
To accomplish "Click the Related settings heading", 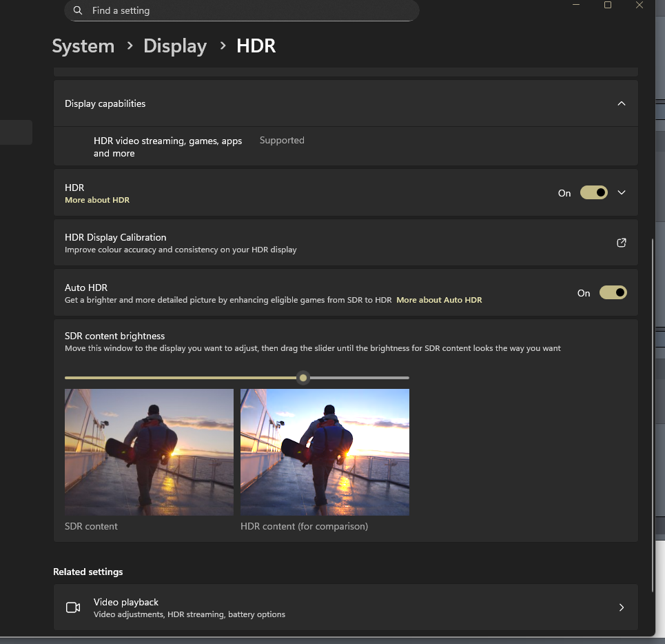I will point(88,572).
